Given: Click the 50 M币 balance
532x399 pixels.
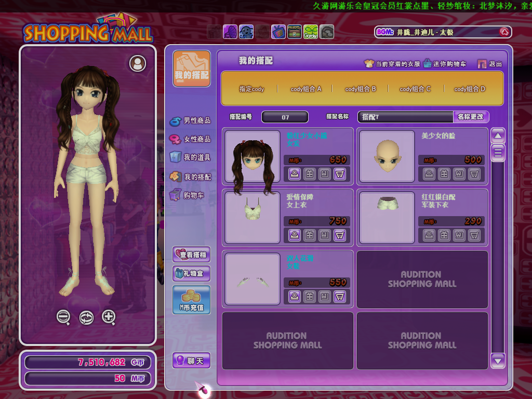Looking at the screenshot, I should tap(87, 378).
